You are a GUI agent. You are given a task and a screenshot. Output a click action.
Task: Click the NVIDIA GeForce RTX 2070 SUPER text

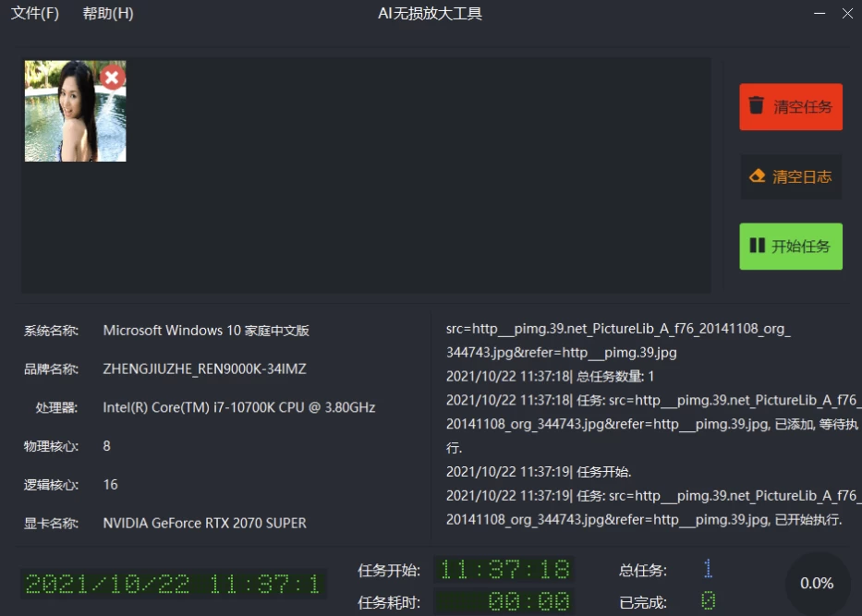[x=204, y=523]
